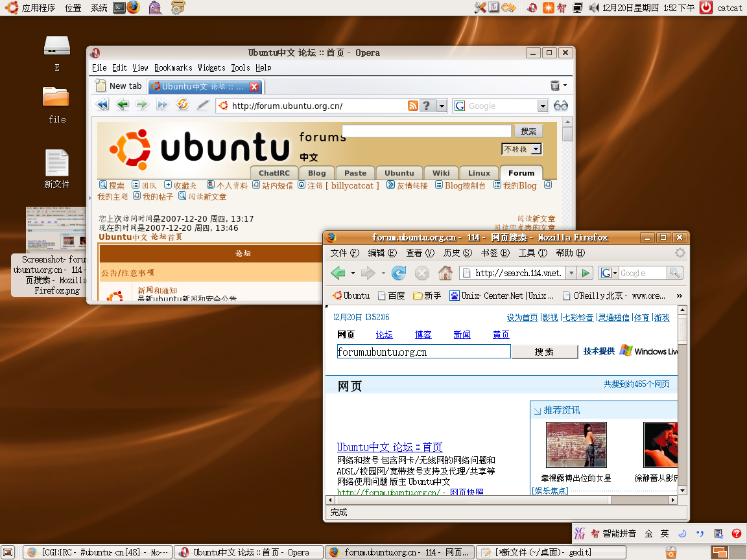The image size is (747, 560).
Task: Go back in Firefox with green arrow
Action: 338,273
